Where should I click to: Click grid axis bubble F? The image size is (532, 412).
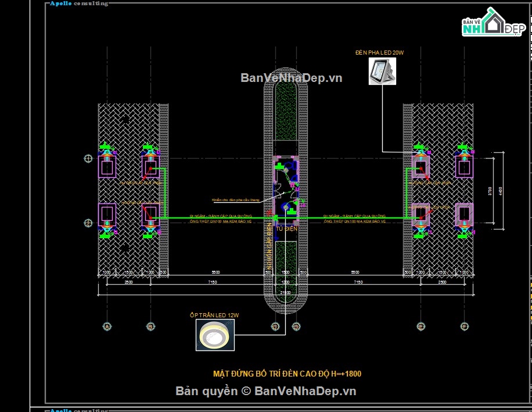(464, 327)
